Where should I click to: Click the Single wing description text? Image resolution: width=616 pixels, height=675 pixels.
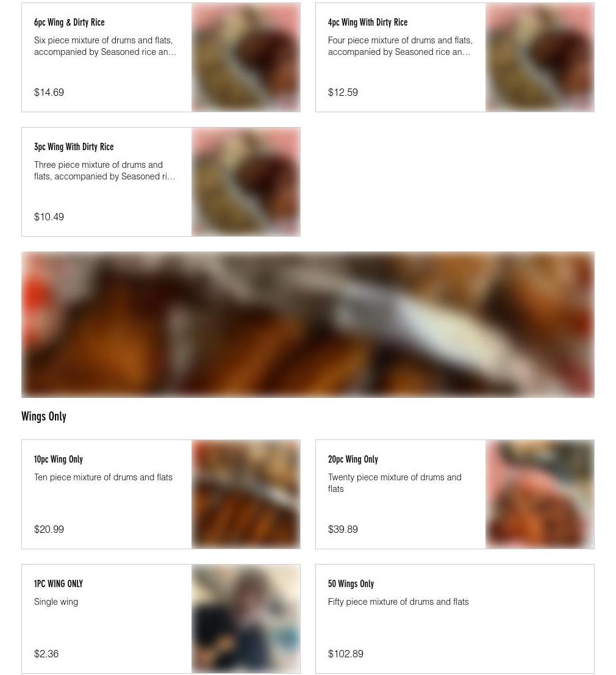click(x=56, y=602)
